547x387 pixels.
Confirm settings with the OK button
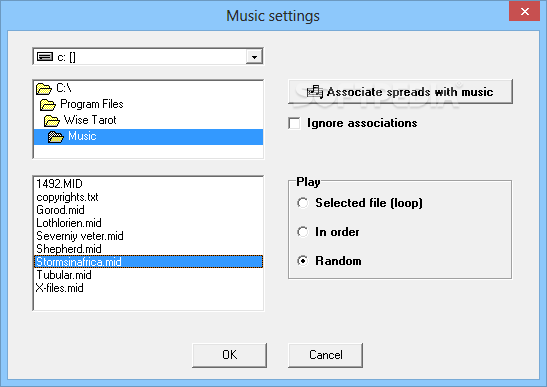(230, 355)
